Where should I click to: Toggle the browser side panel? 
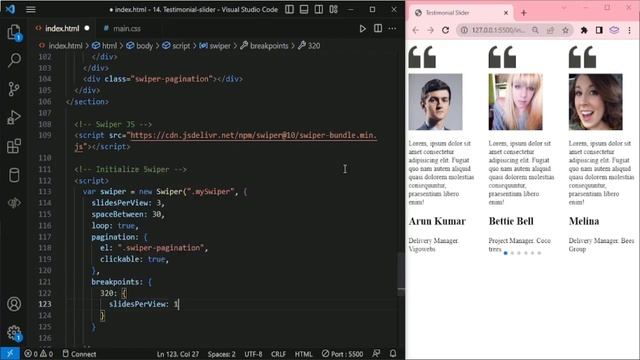pyautogui.click(x=599, y=30)
